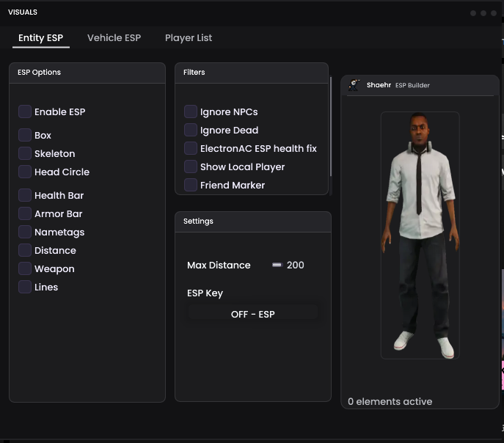Turn on Nametags checkbox

25,232
